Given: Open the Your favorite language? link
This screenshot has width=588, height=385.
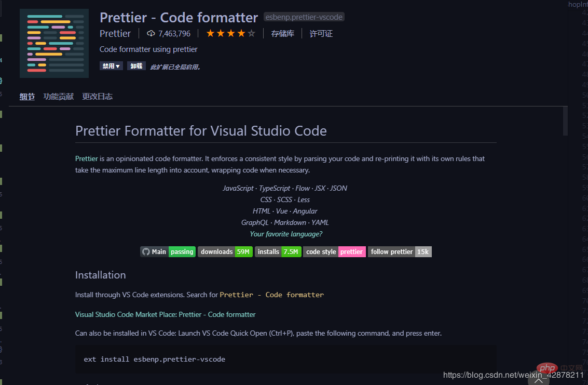Looking at the screenshot, I should (286, 234).
